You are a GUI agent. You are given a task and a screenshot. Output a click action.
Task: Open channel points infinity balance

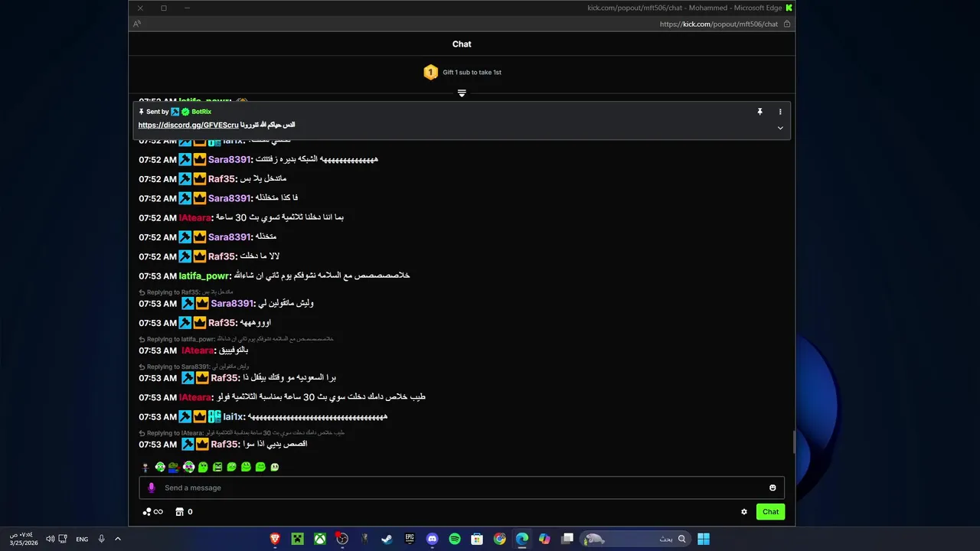coord(153,512)
